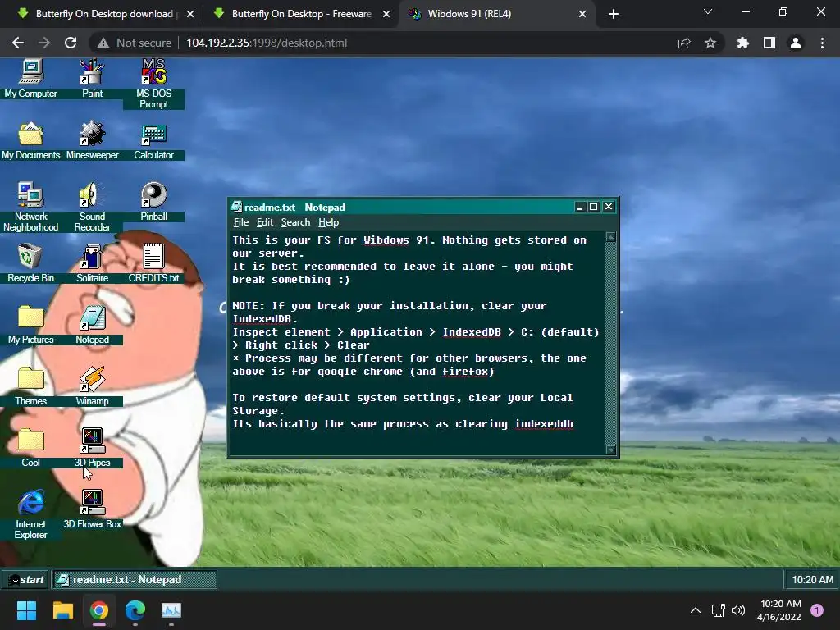Open a new browser tab

click(614, 14)
